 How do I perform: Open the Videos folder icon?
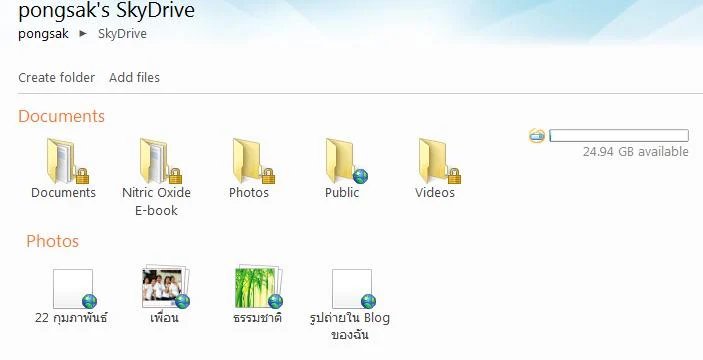[440, 161]
